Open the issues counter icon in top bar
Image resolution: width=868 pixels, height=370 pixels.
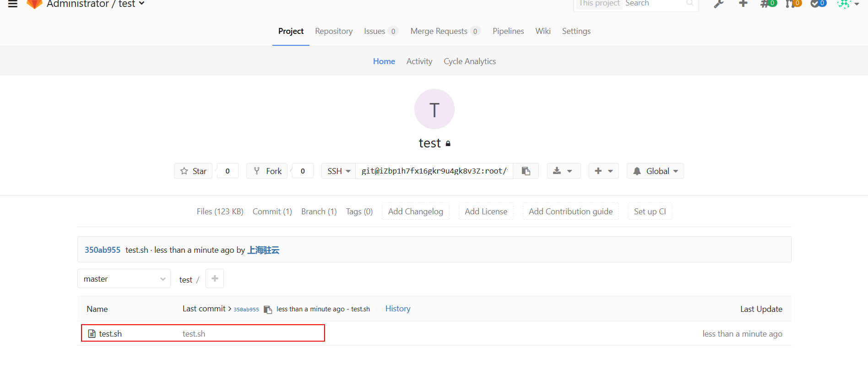[x=768, y=4]
